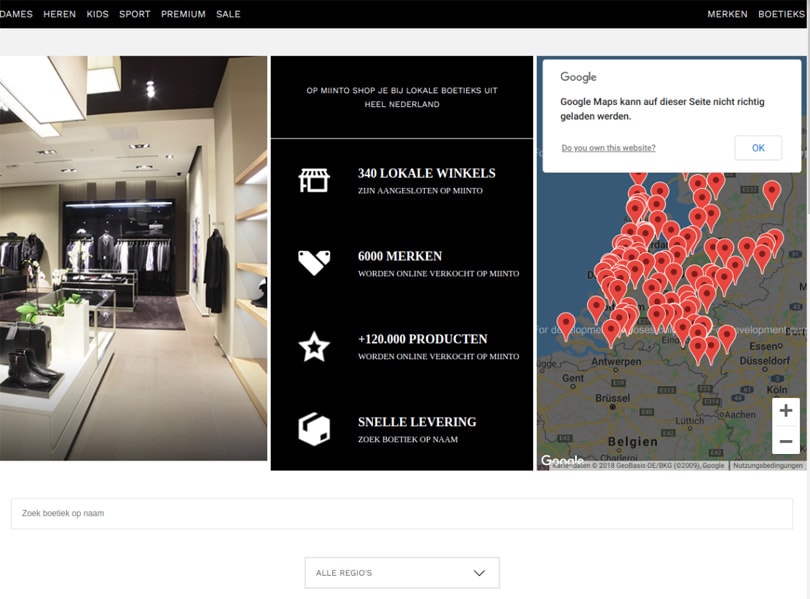The width and height of the screenshot is (810, 599).
Task: Go to the Kids section
Action: [x=98, y=14]
